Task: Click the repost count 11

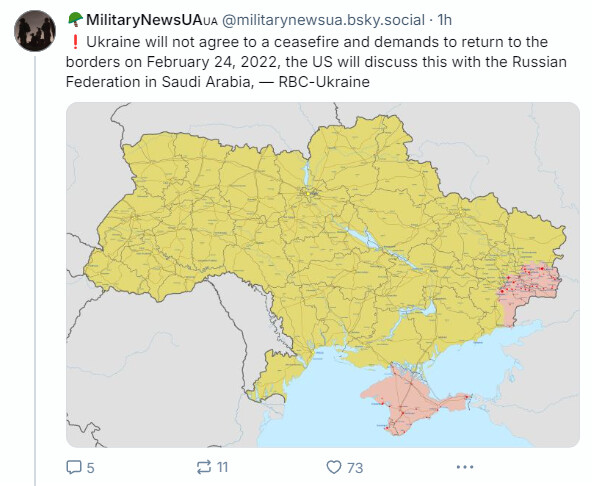Action: 222,467
